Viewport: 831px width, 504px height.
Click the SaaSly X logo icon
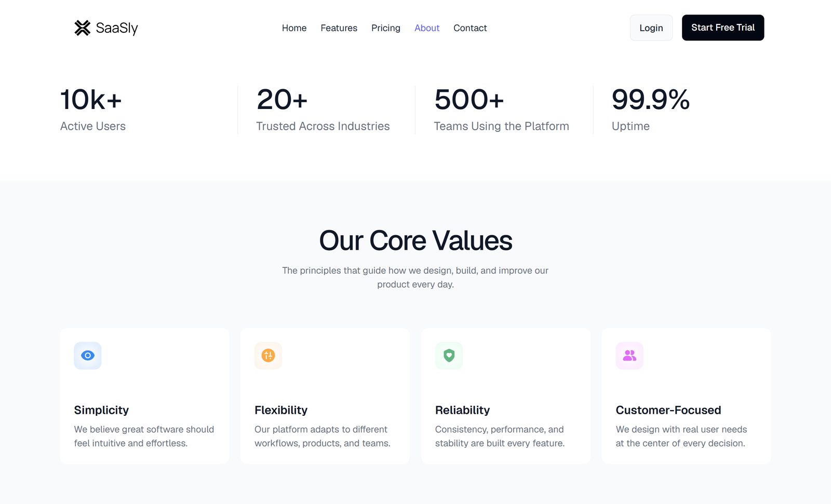click(82, 28)
